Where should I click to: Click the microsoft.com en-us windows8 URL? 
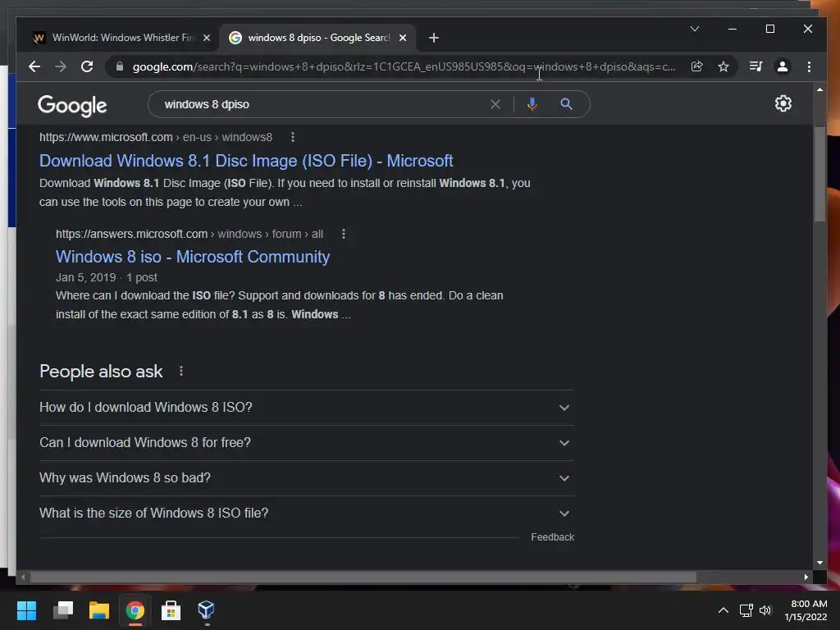(x=155, y=137)
